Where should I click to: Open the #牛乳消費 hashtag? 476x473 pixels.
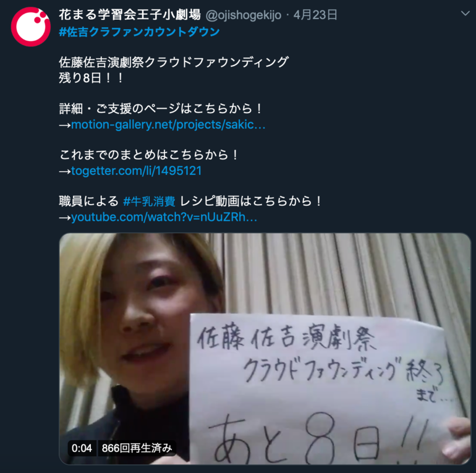click(x=149, y=202)
